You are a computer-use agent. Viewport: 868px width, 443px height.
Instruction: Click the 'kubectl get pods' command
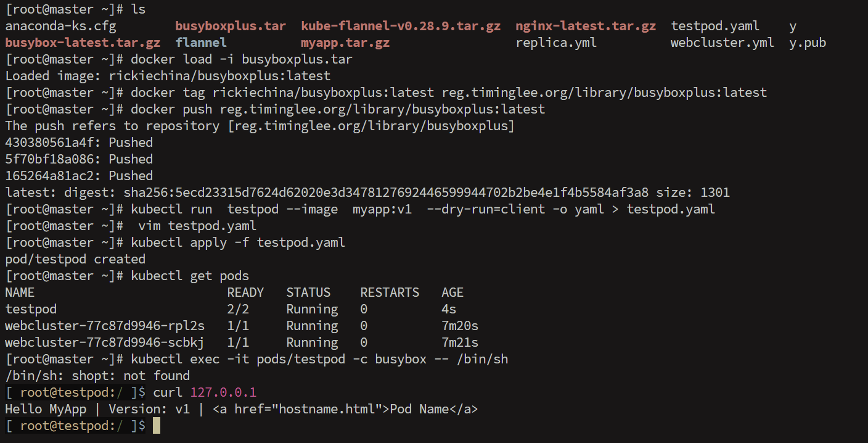click(x=190, y=276)
